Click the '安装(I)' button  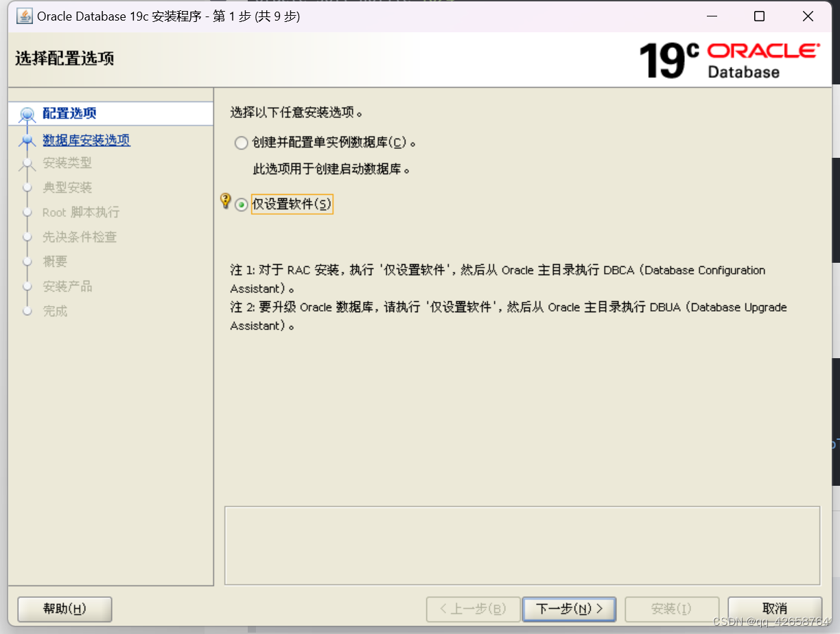pos(671,609)
